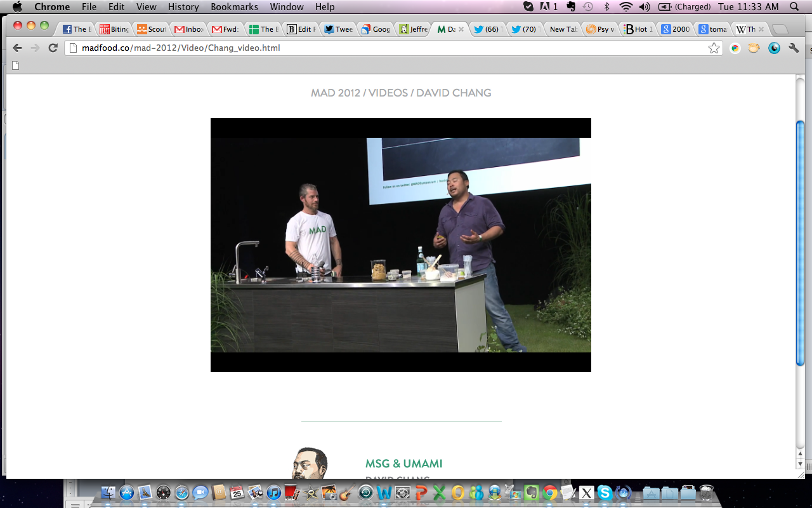Reload the page with the refresh icon

53,48
